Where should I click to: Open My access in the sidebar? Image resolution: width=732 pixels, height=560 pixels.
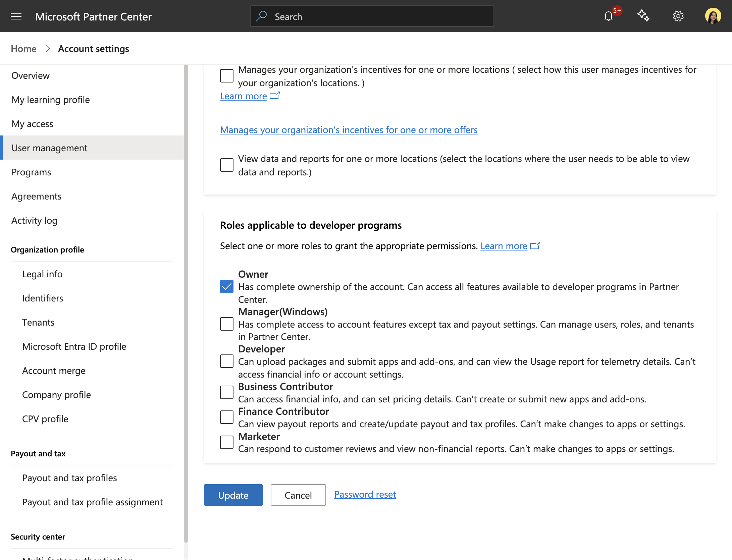click(x=92, y=124)
